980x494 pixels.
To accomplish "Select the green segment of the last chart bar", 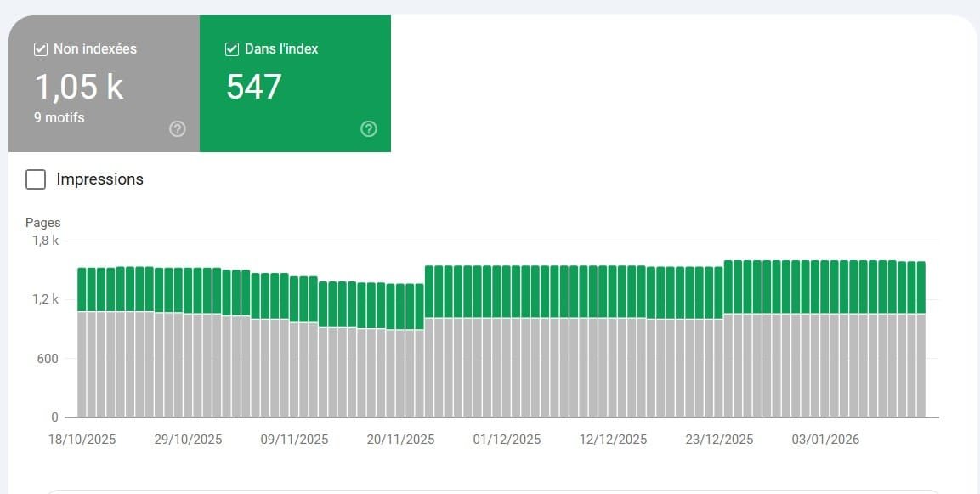I will pos(921,287).
